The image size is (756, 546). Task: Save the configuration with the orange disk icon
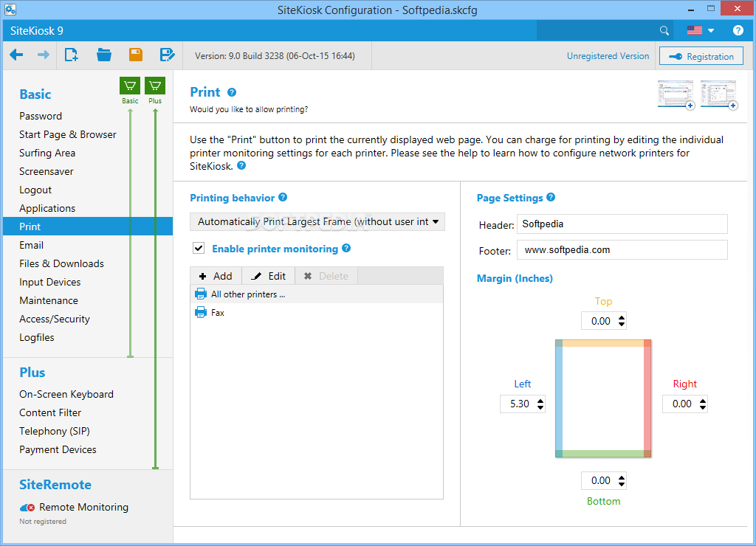tap(136, 55)
